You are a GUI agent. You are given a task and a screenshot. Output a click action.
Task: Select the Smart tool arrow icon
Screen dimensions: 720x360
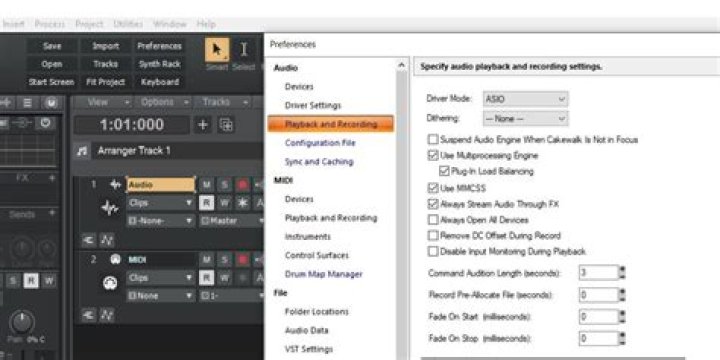point(217,50)
